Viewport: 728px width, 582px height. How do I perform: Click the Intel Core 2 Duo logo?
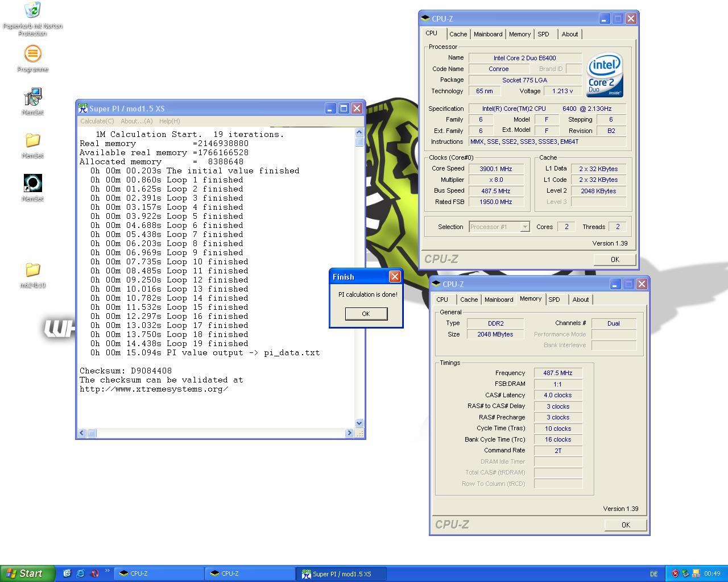pos(605,75)
